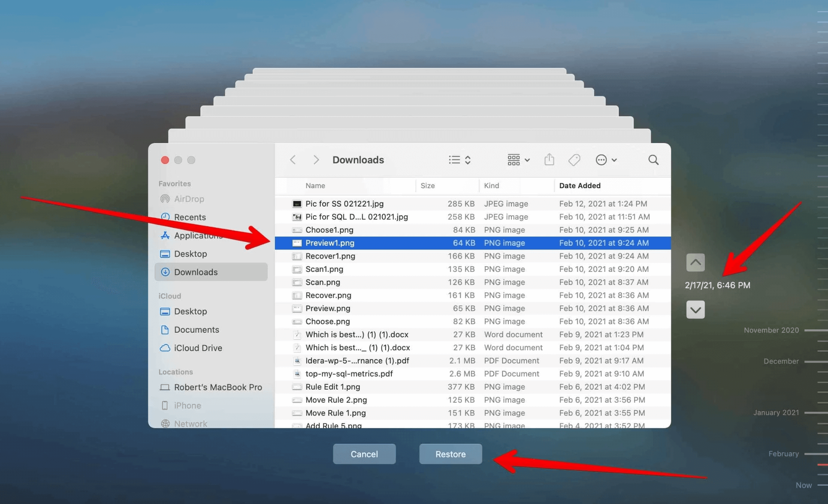
Task: Select iCloud Drive in the sidebar
Action: point(198,348)
